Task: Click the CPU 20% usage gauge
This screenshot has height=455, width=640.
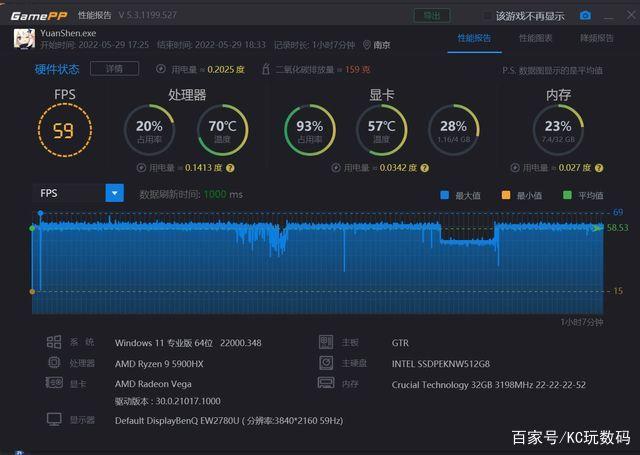Action: (x=149, y=130)
